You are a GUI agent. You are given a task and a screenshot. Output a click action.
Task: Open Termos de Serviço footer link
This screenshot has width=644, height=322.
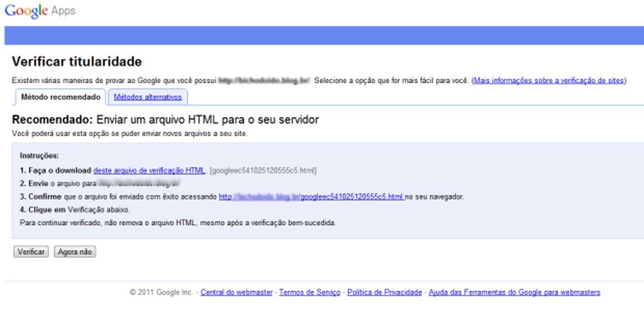pos(310,293)
